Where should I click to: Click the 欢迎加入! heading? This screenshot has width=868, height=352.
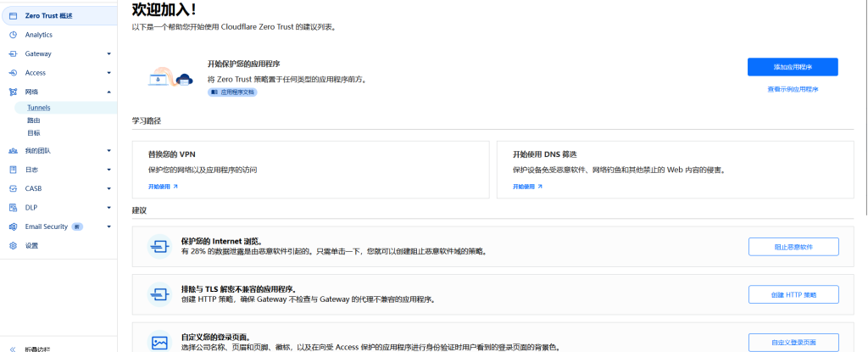point(164,8)
